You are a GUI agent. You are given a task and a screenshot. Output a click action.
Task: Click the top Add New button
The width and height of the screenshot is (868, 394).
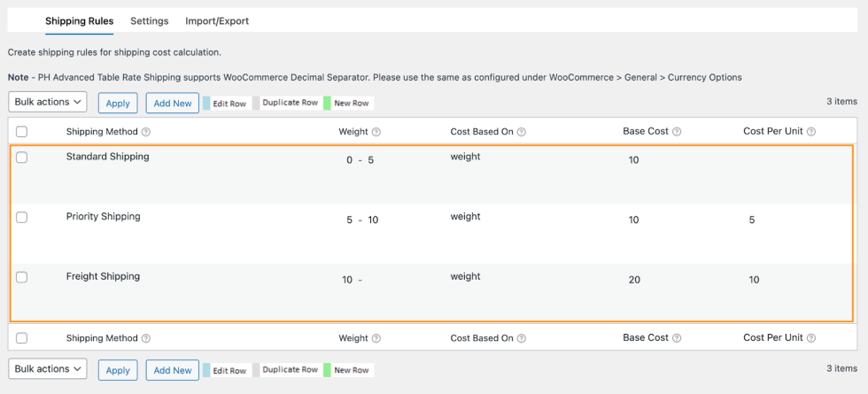(x=172, y=103)
